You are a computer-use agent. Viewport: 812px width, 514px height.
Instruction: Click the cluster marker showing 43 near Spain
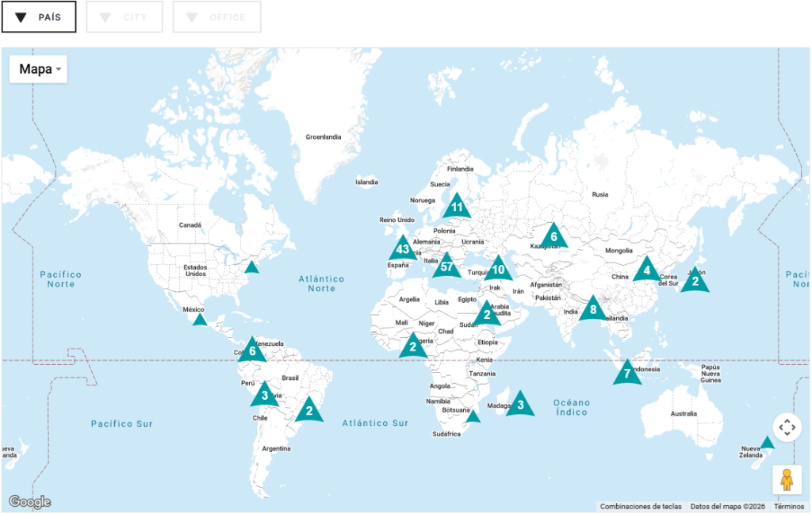[x=402, y=250]
